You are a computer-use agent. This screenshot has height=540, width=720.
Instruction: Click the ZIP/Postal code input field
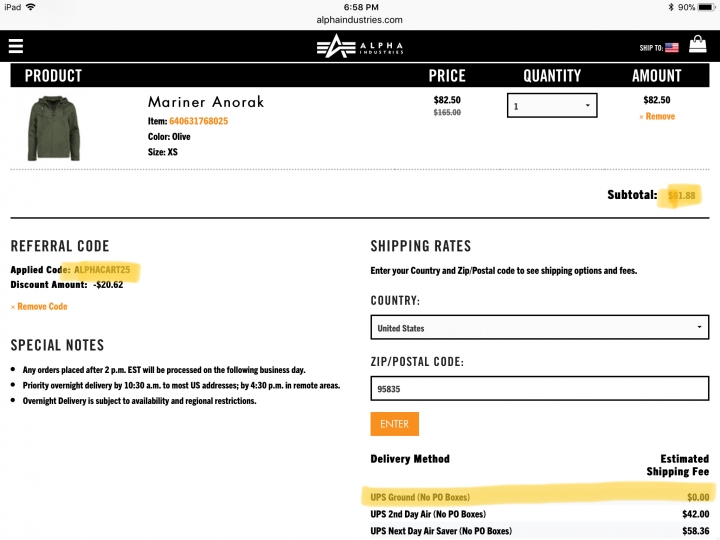(540, 388)
